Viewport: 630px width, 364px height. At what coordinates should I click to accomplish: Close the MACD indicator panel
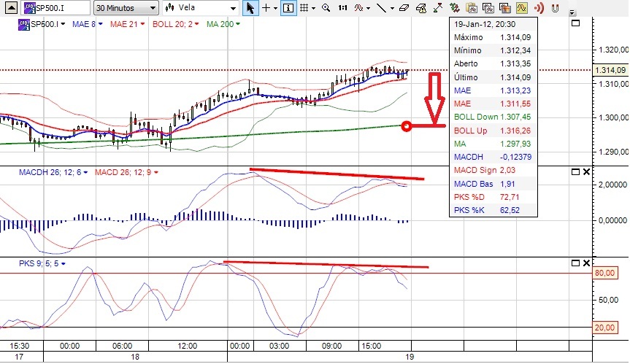click(x=586, y=171)
